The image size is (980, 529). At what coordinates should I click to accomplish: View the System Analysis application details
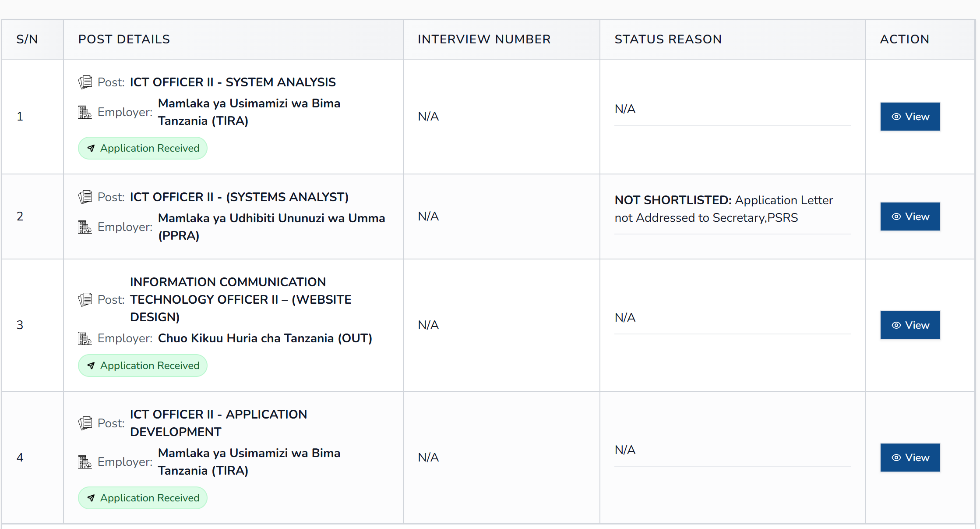click(910, 117)
